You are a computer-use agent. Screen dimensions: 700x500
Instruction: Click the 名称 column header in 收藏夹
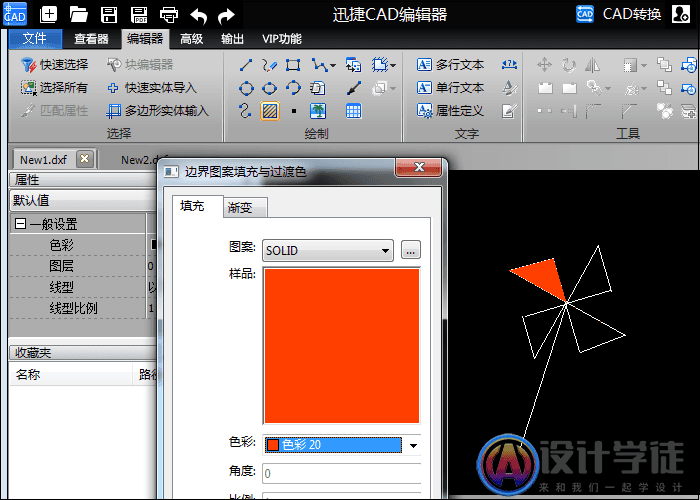[x=71, y=375]
